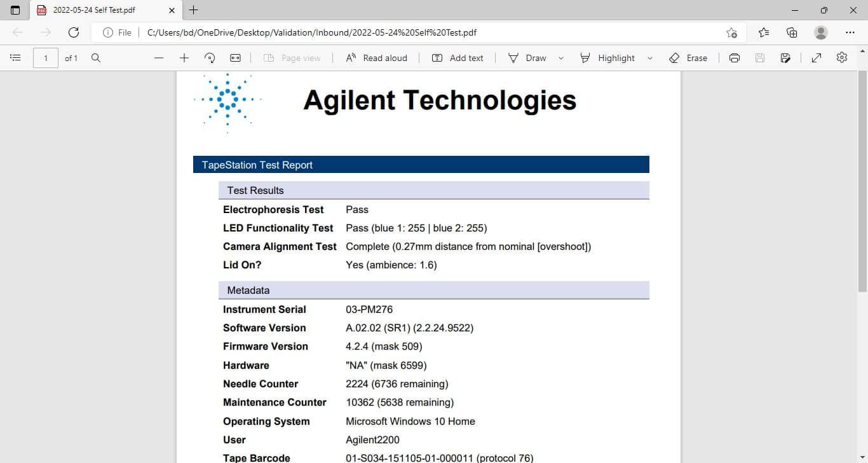Click the Agilent Technologies heading
Screen dimensions: 868x463
coord(440,100)
